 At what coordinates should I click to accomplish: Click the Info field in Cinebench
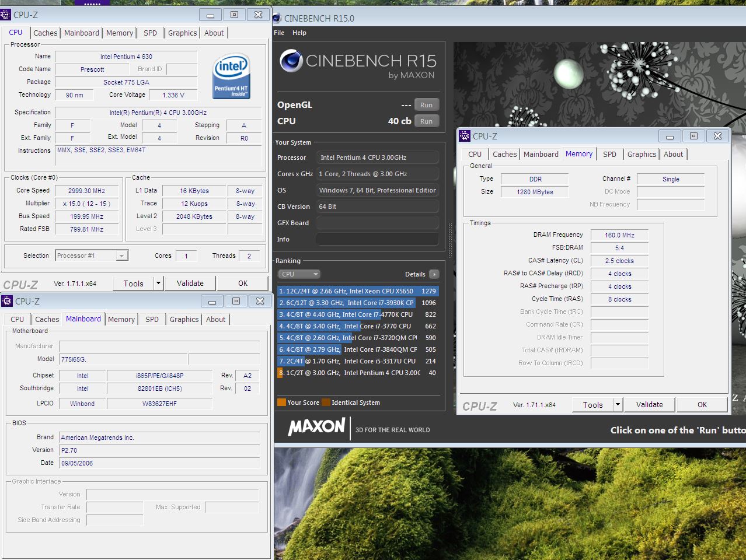click(378, 239)
